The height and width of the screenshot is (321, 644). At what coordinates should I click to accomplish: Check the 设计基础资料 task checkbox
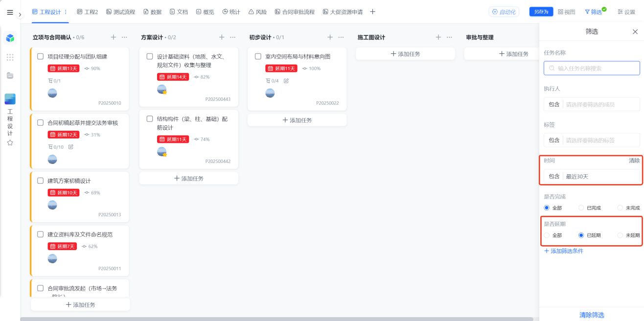click(x=150, y=56)
